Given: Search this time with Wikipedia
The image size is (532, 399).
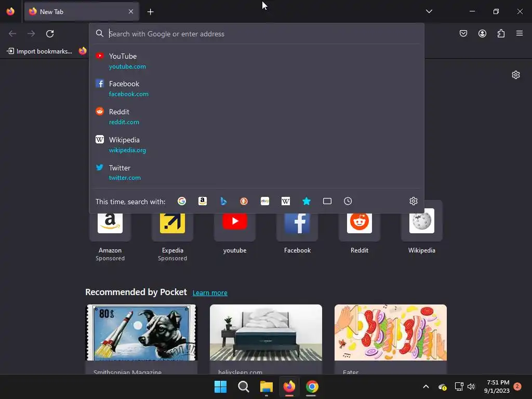Looking at the screenshot, I should pos(286,201).
